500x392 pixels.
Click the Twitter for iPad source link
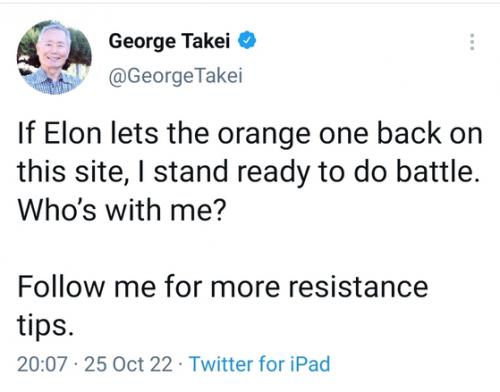point(260,364)
